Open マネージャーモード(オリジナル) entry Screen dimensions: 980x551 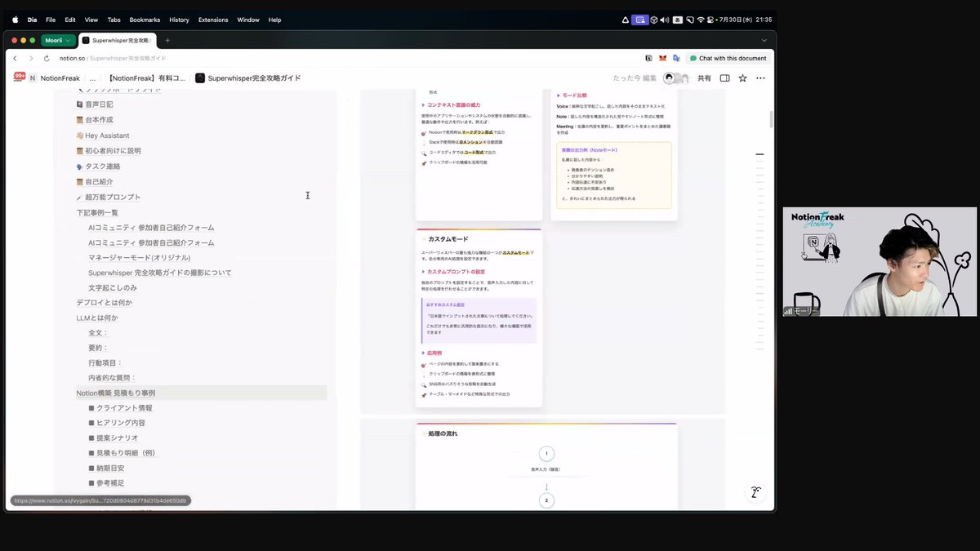click(139, 258)
